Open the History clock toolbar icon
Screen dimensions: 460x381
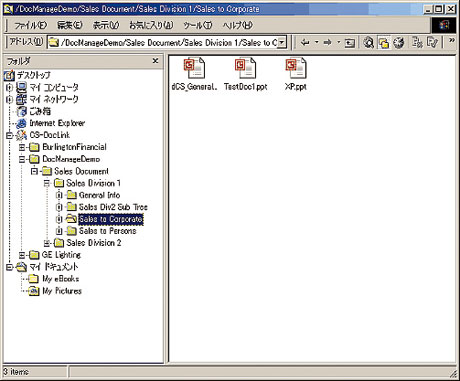pyautogui.click(x=398, y=43)
